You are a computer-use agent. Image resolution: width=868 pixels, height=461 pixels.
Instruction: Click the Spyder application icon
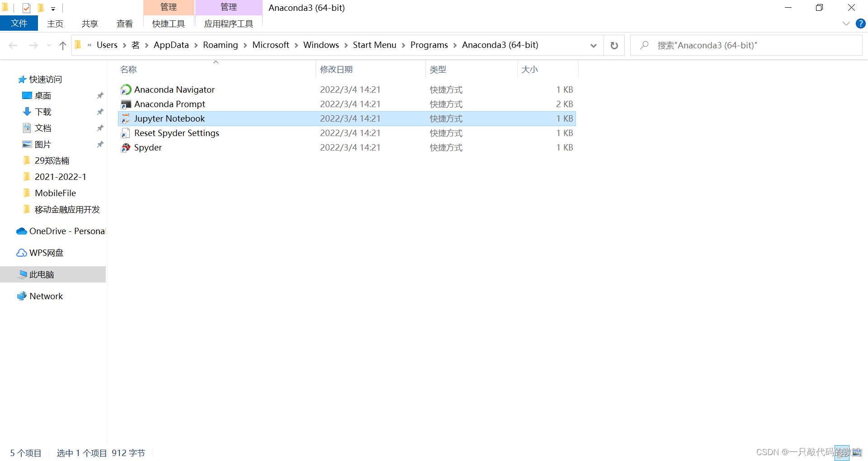pos(126,148)
